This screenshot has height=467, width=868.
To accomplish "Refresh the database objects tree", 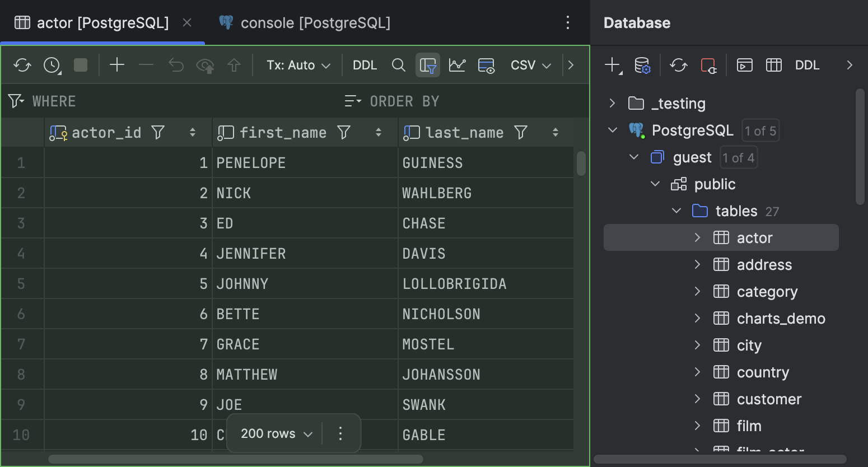I will pos(679,65).
